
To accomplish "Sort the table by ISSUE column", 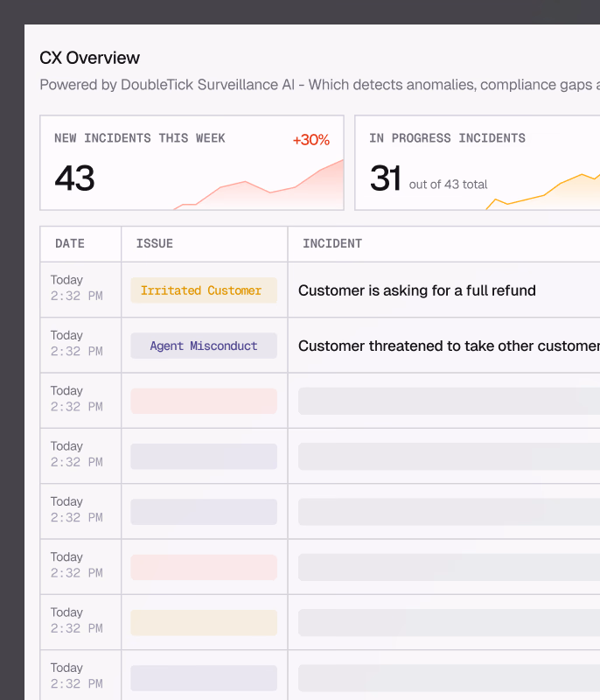I will tap(155, 244).
